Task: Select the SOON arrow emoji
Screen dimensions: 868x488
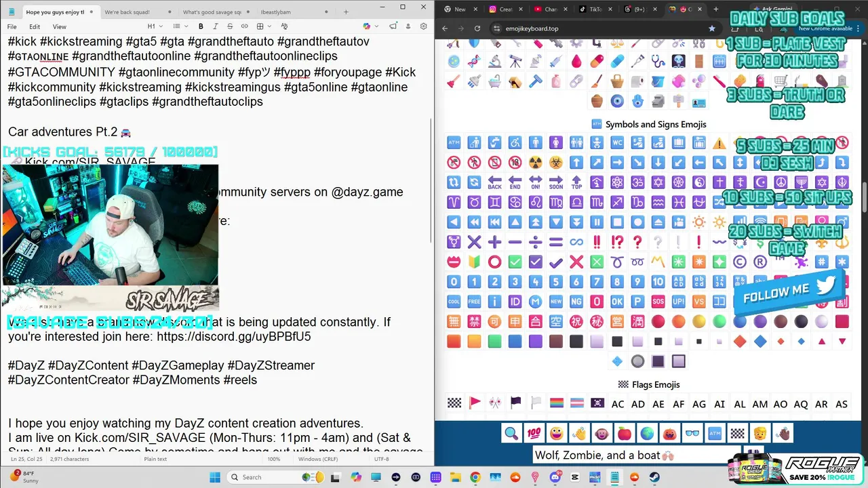Action: click(x=555, y=182)
